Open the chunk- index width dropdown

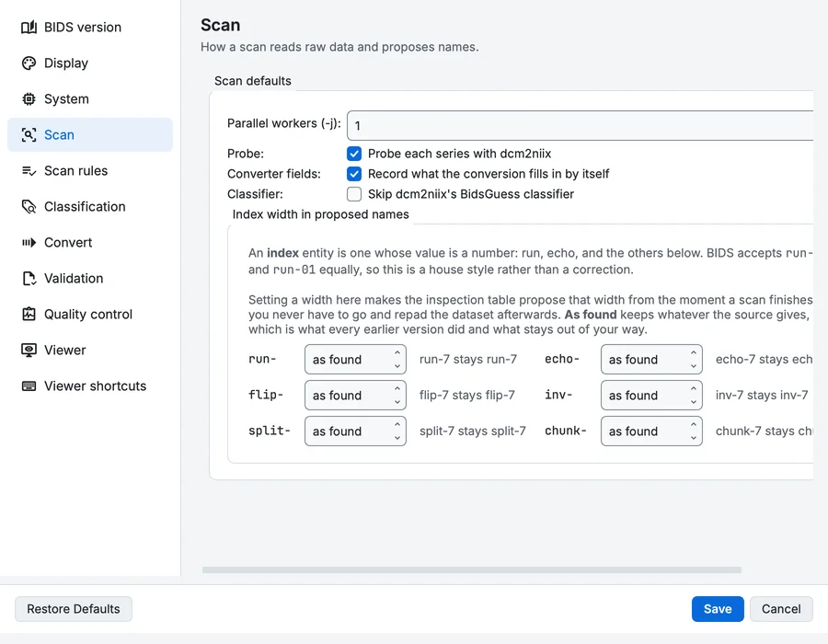tap(651, 431)
